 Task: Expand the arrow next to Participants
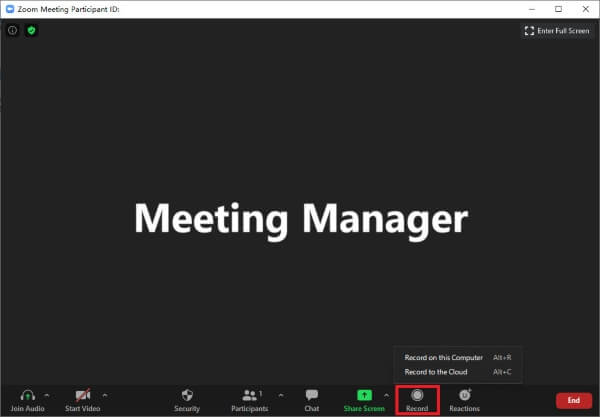[279, 394]
